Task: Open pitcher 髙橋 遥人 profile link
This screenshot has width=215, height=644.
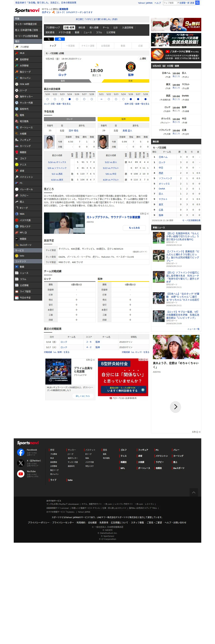Action: (x=127, y=131)
